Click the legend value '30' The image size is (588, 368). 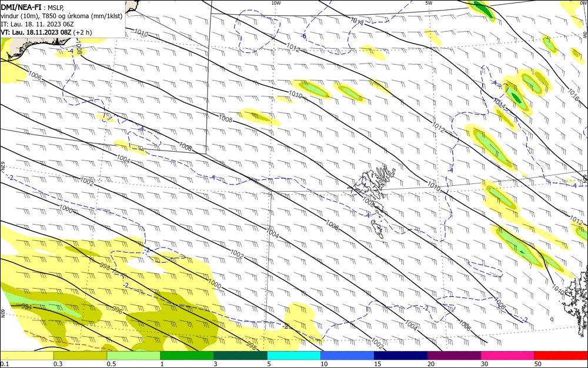pyautogui.click(x=485, y=364)
